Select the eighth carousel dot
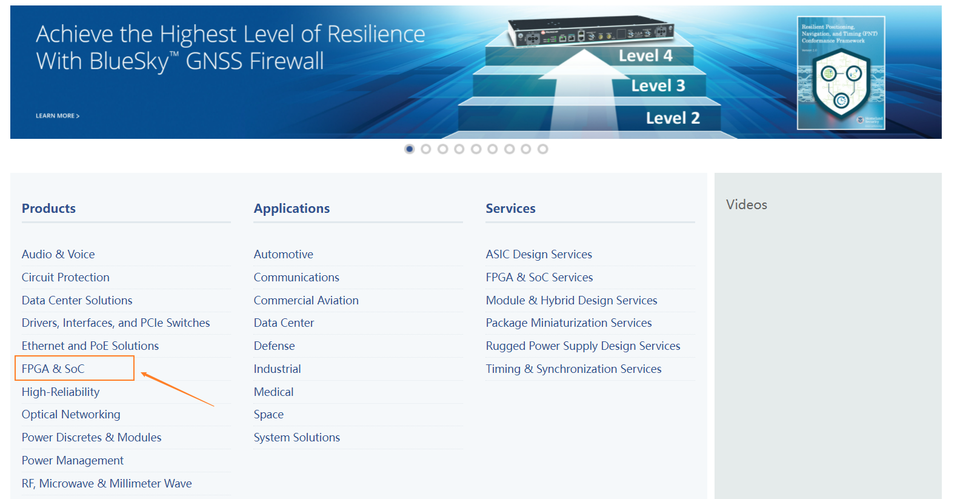The image size is (980, 499). (x=526, y=149)
